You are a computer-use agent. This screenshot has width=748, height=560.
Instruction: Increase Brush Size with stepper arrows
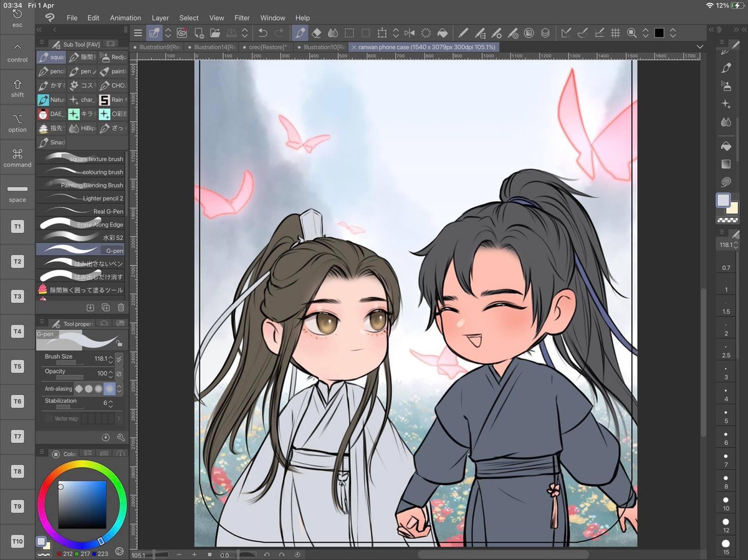point(111,359)
